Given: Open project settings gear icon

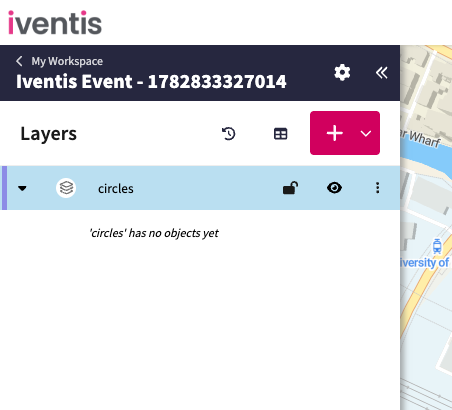Looking at the screenshot, I should click(x=342, y=72).
